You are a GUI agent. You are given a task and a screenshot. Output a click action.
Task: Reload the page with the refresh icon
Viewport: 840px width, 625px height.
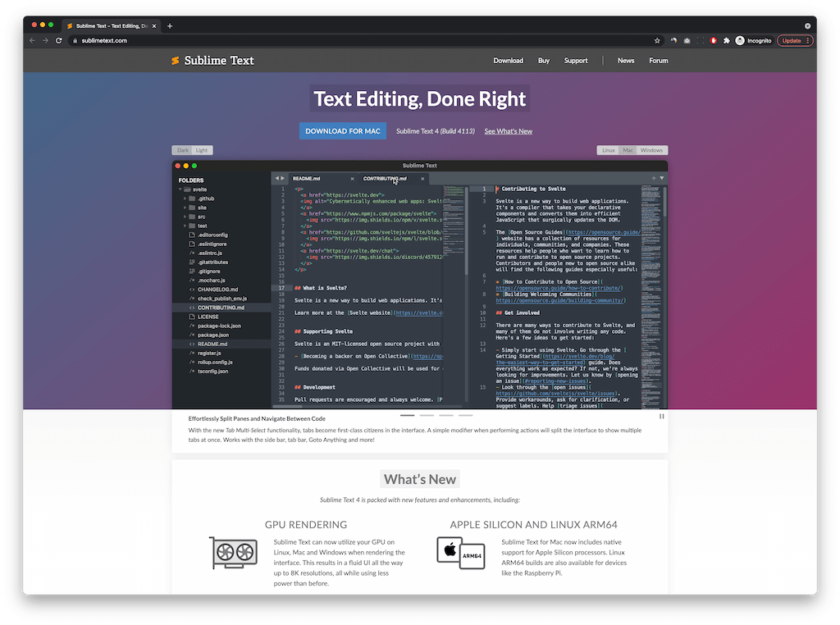tap(58, 39)
